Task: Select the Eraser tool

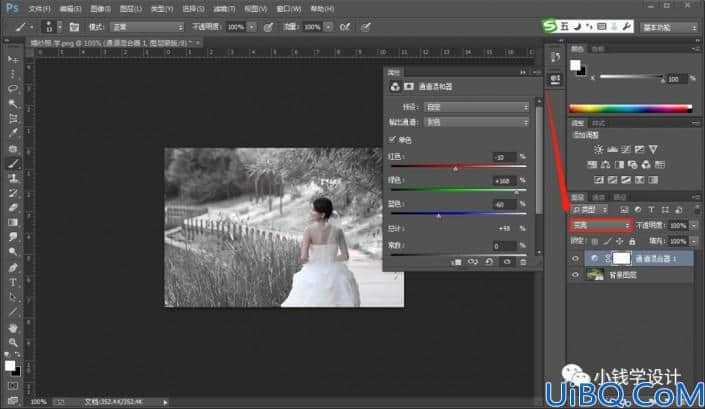Action: click(x=13, y=208)
